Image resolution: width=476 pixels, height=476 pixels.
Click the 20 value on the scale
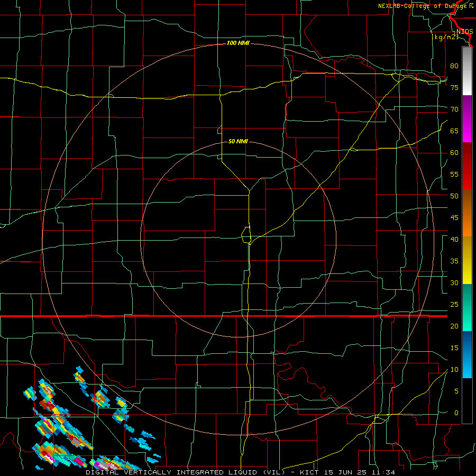454,326
